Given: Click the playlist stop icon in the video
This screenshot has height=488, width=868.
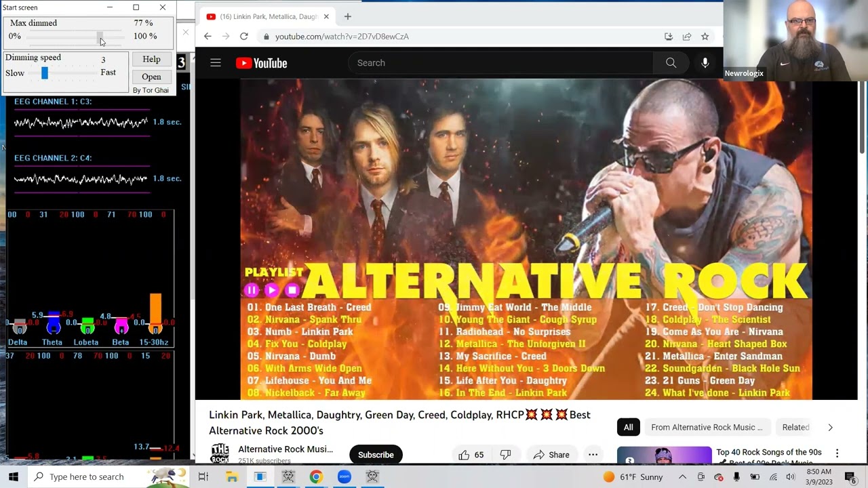Looking at the screenshot, I should click(292, 290).
